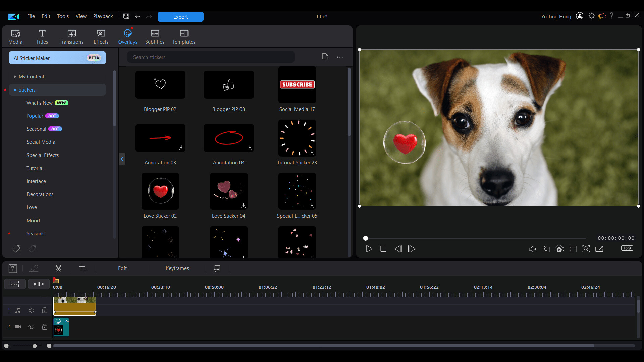Open the 16:9 aspect ratio dropdown
Viewport: 644px width, 362px height.
click(x=627, y=248)
